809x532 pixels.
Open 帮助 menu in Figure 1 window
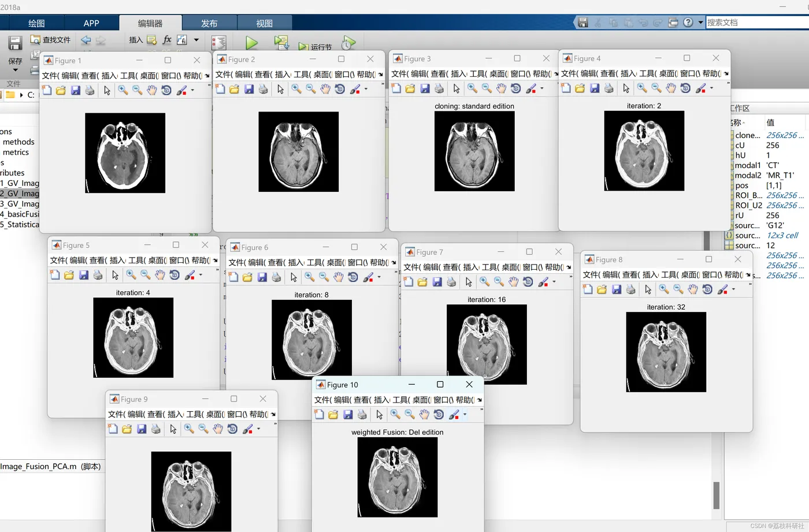pyautogui.click(x=193, y=75)
